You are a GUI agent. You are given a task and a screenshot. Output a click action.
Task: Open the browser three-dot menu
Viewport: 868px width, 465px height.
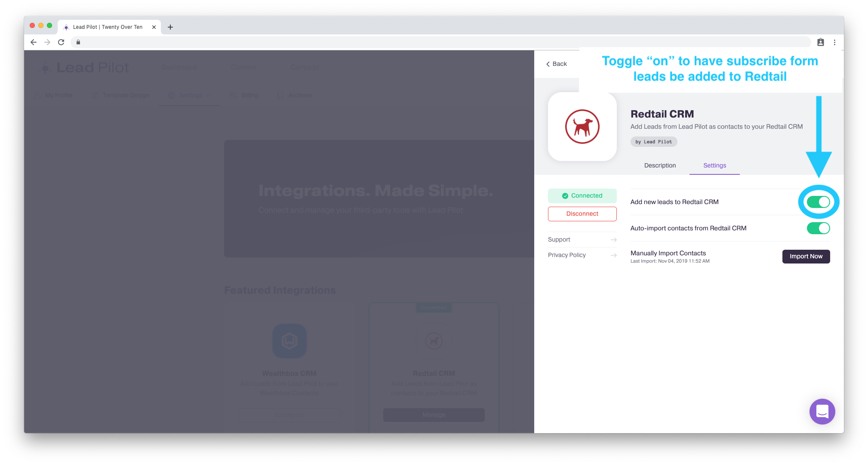coord(834,42)
